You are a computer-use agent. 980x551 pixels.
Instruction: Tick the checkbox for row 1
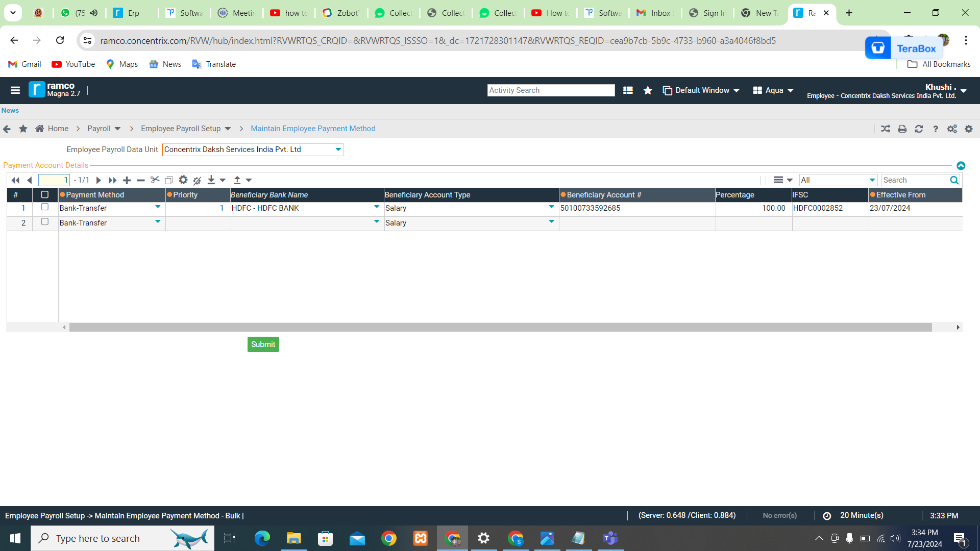tap(45, 207)
